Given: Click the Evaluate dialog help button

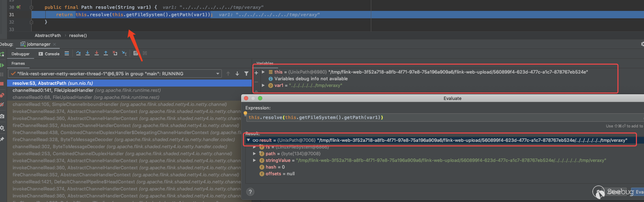Looking at the screenshot, I should (x=250, y=192).
